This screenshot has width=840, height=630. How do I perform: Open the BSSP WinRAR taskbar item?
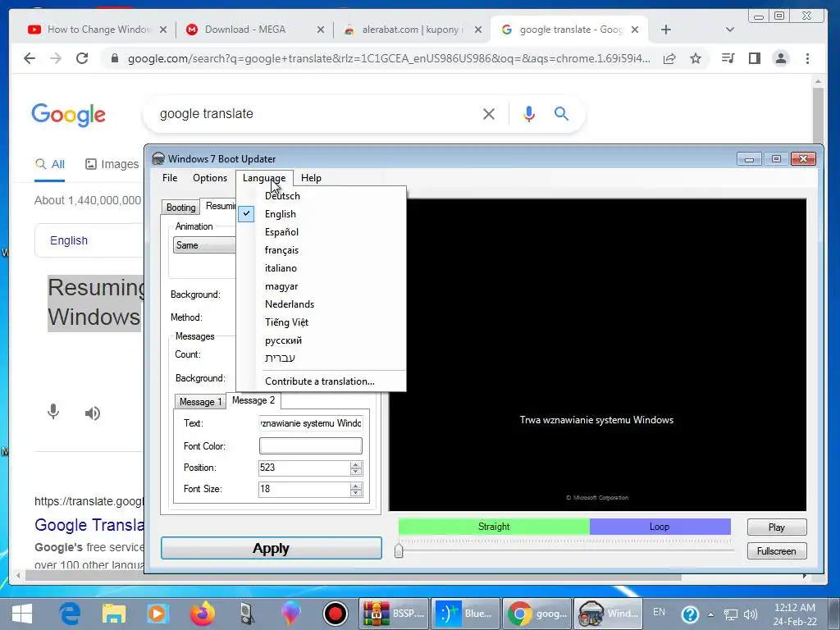tap(393, 614)
